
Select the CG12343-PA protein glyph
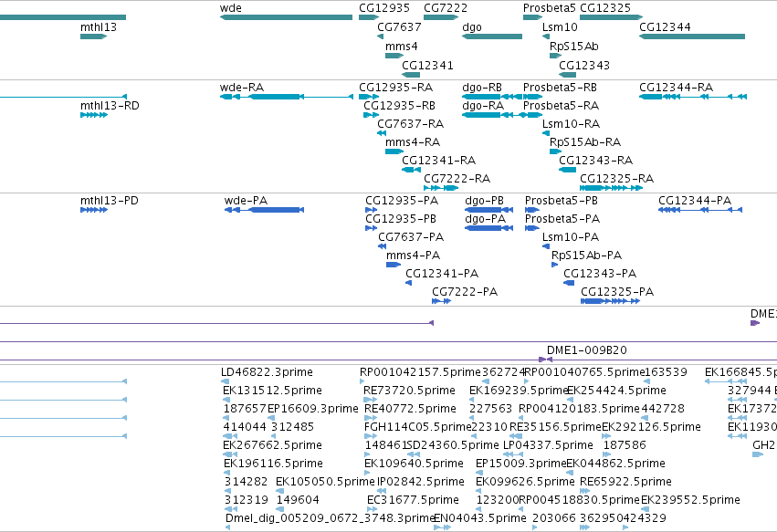click(569, 283)
